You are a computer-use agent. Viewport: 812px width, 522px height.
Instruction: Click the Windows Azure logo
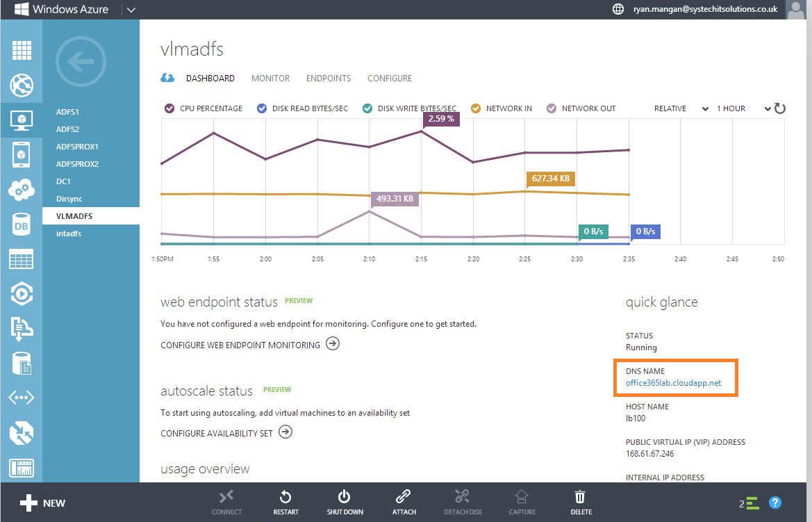coord(62,9)
